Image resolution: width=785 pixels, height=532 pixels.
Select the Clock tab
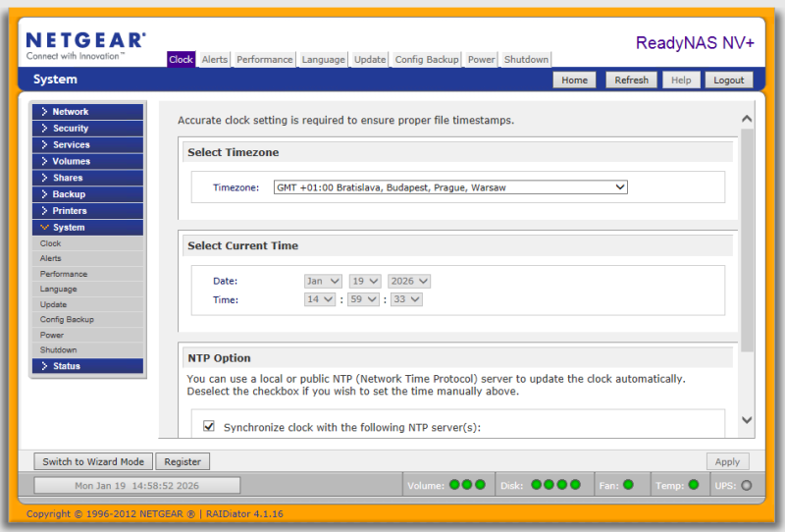tap(181, 59)
